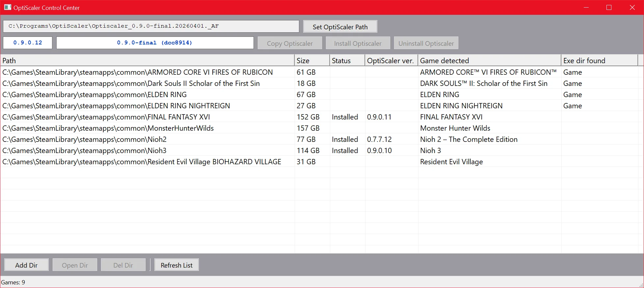Click the Del Dir button

click(x=123, y=265)
